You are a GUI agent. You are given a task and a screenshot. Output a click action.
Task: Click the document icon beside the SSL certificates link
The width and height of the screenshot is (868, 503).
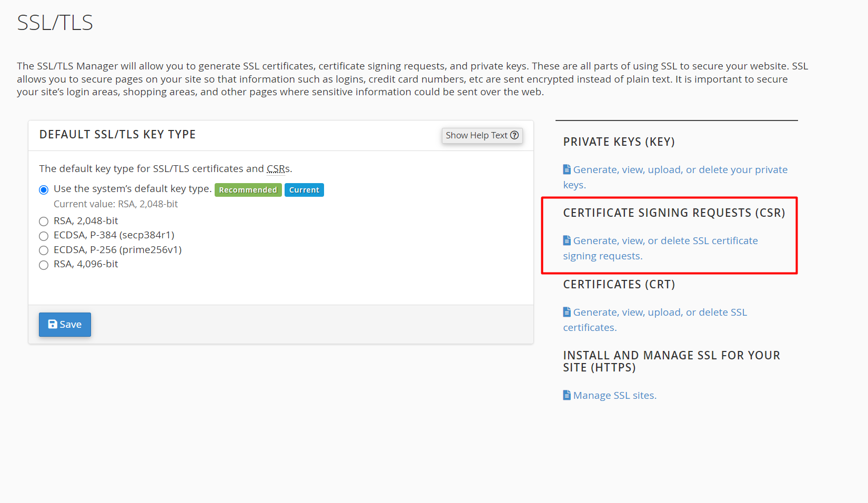click(x=567, y=312)
